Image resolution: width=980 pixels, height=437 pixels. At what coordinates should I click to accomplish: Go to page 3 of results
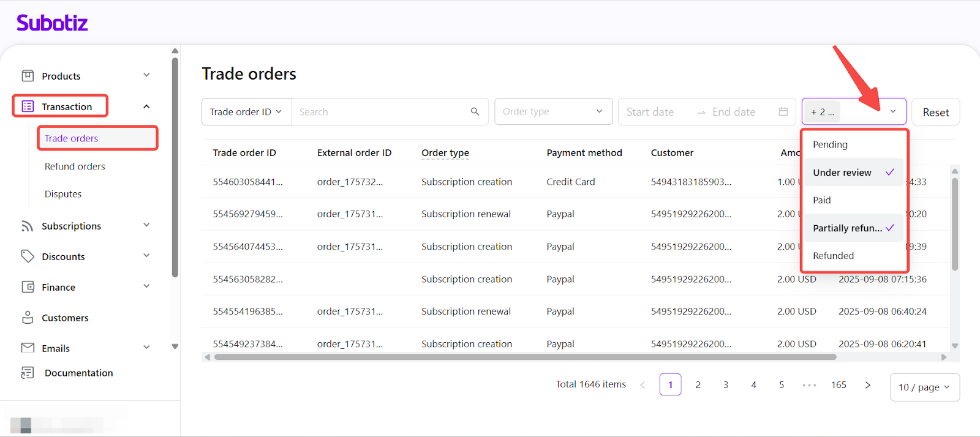point(726,384)
